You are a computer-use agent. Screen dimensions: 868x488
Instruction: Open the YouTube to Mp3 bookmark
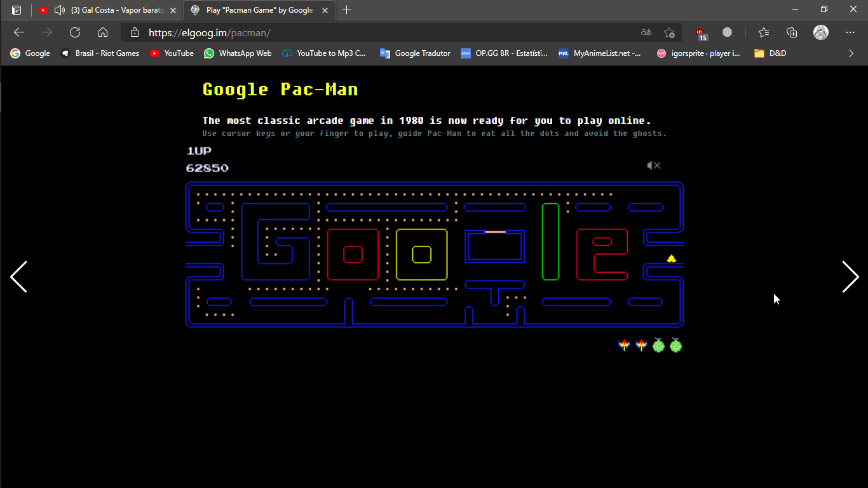(324, 53)
